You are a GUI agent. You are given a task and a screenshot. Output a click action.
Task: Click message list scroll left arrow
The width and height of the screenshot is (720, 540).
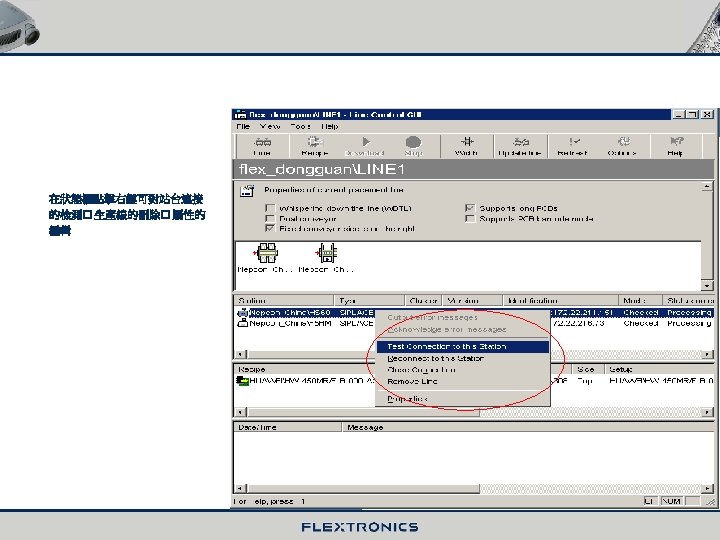241,489
